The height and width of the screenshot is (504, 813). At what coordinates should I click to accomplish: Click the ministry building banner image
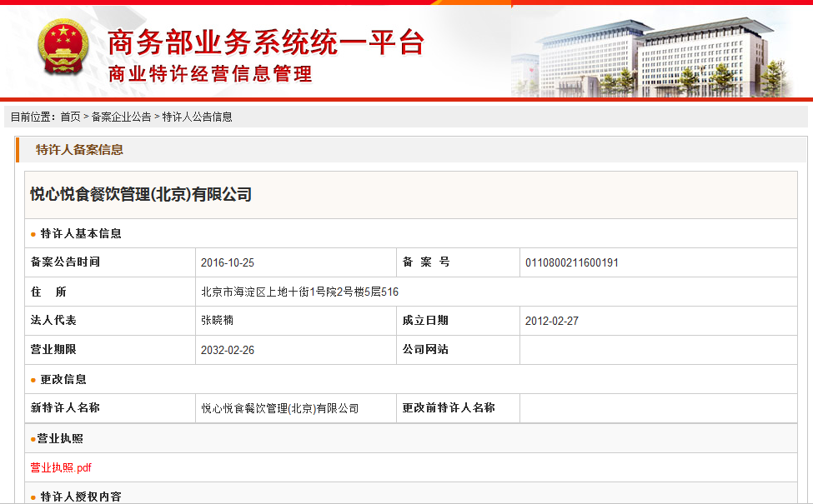coord(655,56)
